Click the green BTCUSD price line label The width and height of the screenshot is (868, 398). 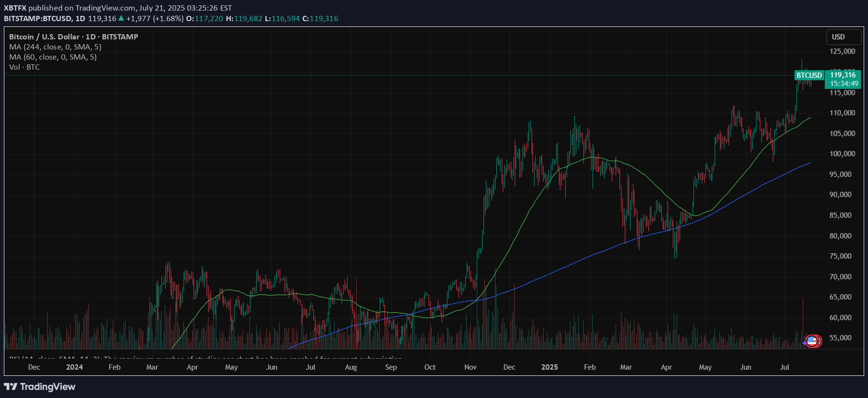tap(809, 75)
